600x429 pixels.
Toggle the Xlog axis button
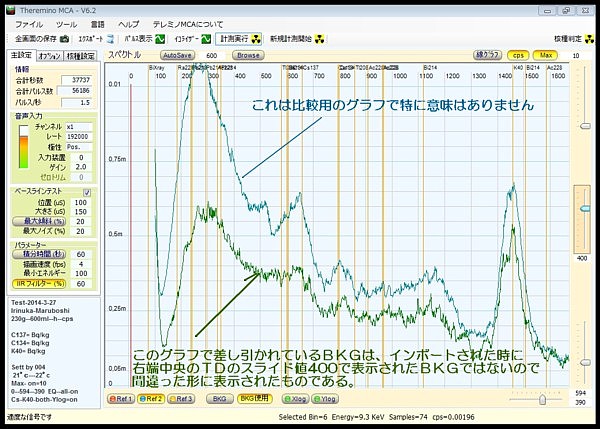pyautogui.click(x=295, y=399)
